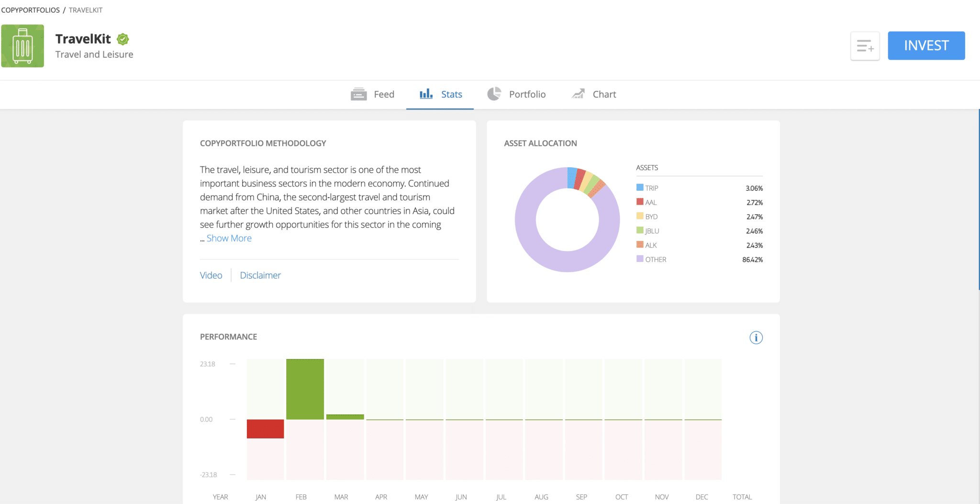Image resolution: width=980 pixels, height=504 pixels.
Task: Click the TRIP blue color swatch
Action: 640,187
